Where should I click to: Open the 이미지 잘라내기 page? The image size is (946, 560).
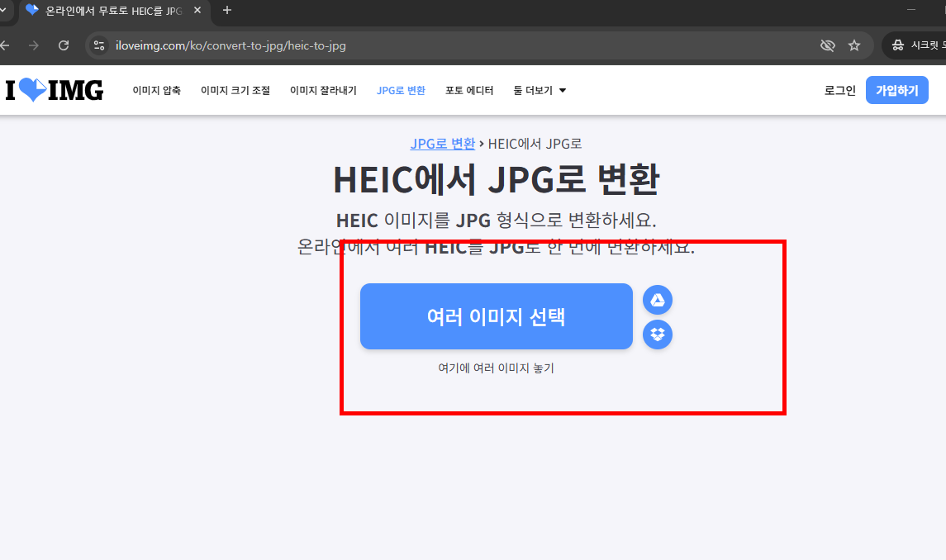click(324, 90)
